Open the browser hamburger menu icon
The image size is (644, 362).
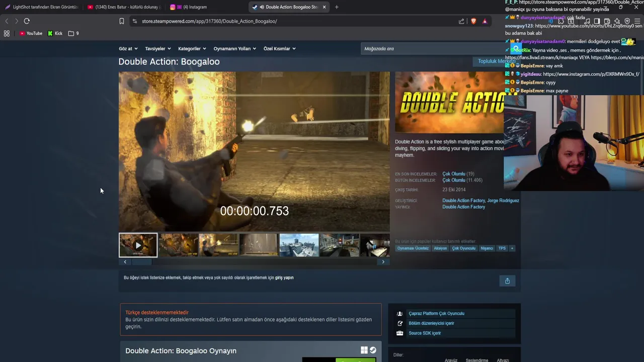click(637, 22)
